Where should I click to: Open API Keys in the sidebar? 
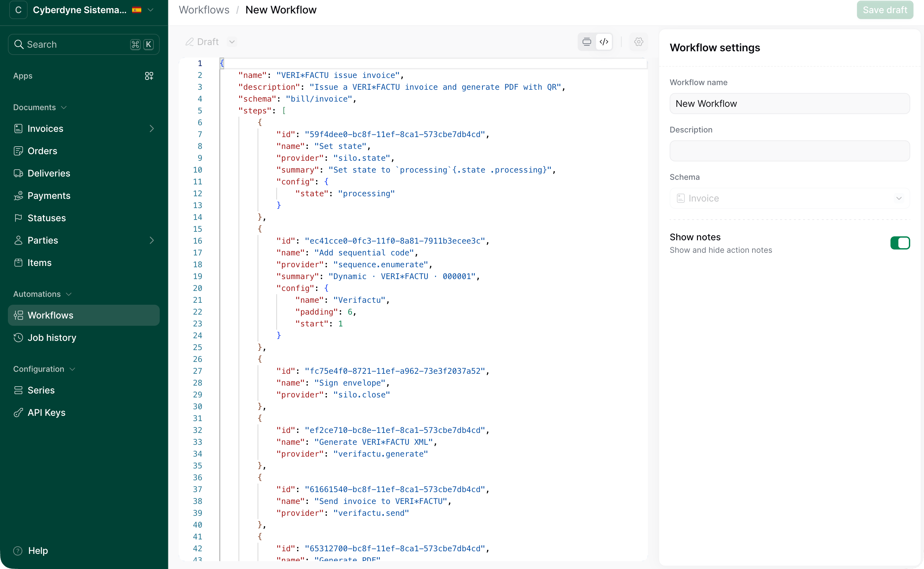[x=84, y=413]
